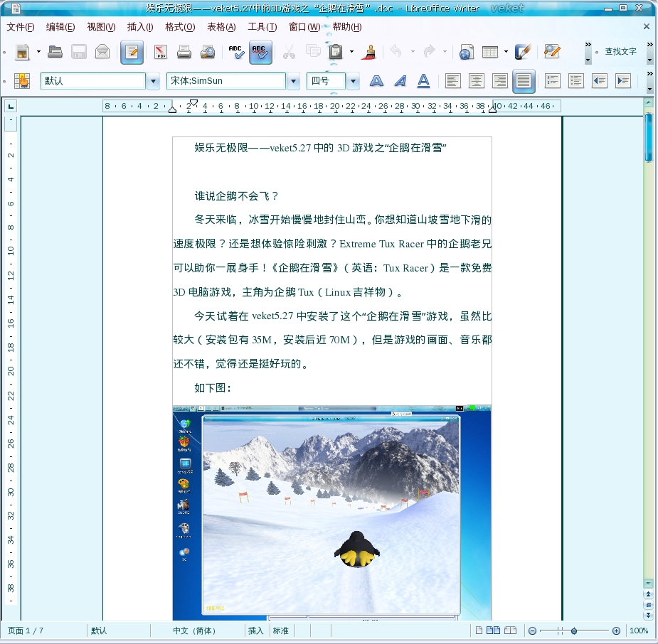Click the Redo arrow icon
The height and width of the screenshot is (644, 658).
click(429, 52)
